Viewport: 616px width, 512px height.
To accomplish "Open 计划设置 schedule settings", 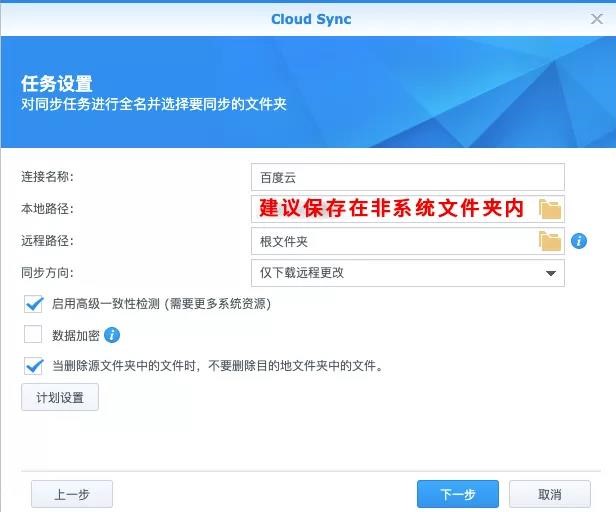I will (60, 397).
